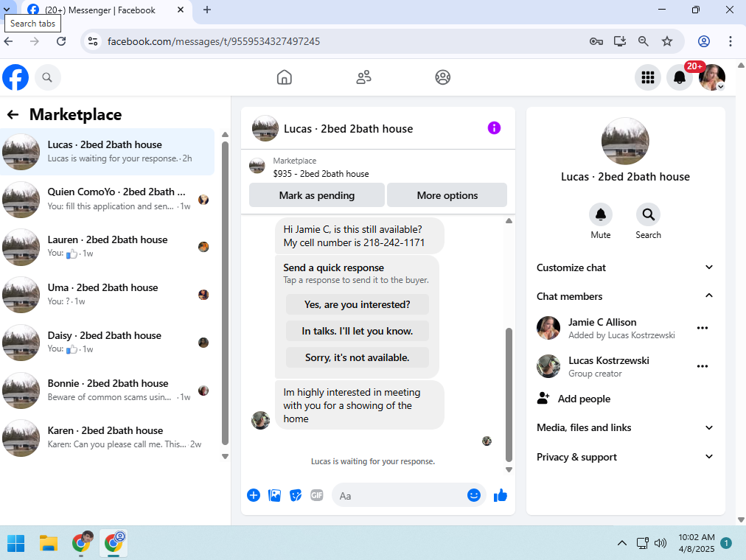This screenshot has height=560, width=746.
Task: Open the Facebook menu grid icon
Action: [647, 77]
